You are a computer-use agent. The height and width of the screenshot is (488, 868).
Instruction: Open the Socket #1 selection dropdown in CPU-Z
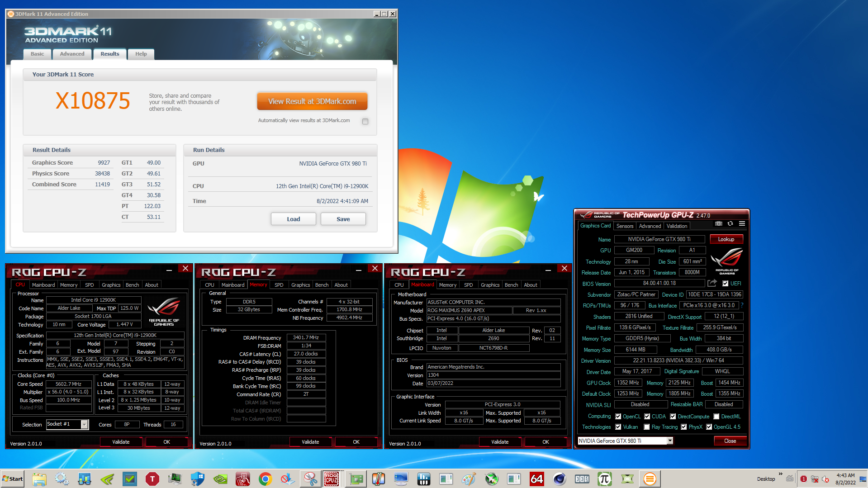84,424
